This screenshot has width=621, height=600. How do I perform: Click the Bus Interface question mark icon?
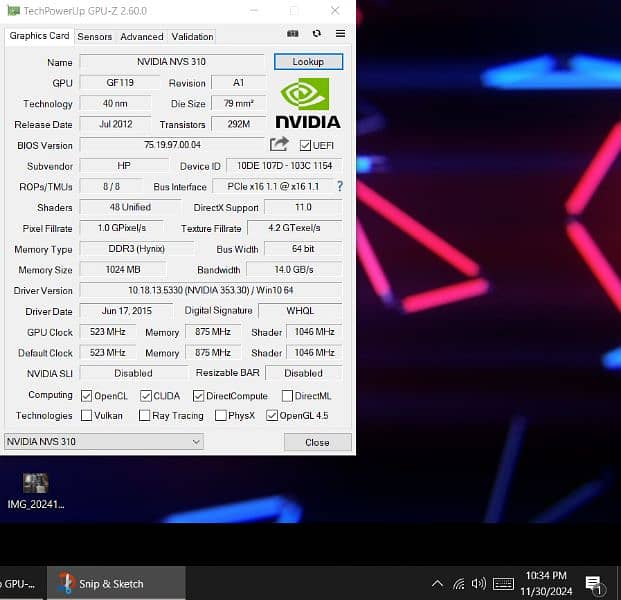coord(340,187)
